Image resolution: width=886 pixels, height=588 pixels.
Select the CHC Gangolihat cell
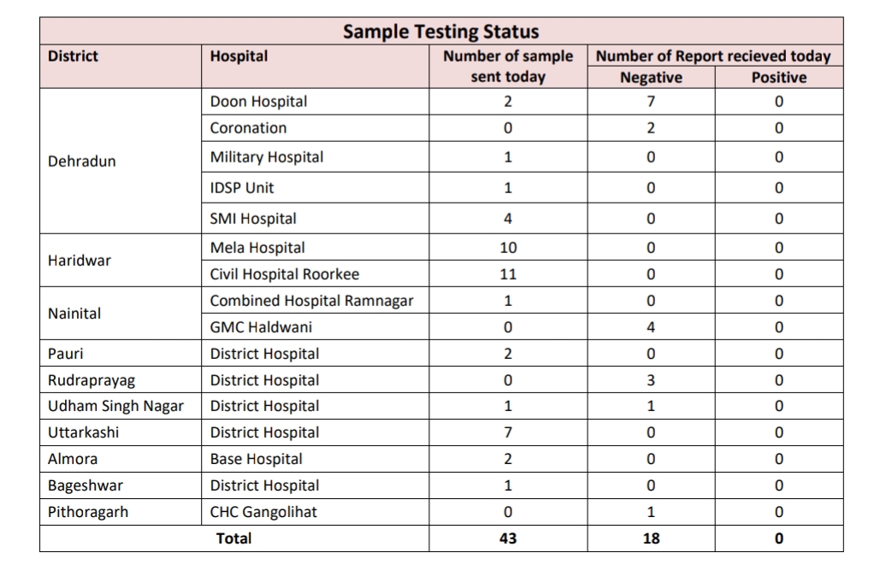tap(265, 513)
